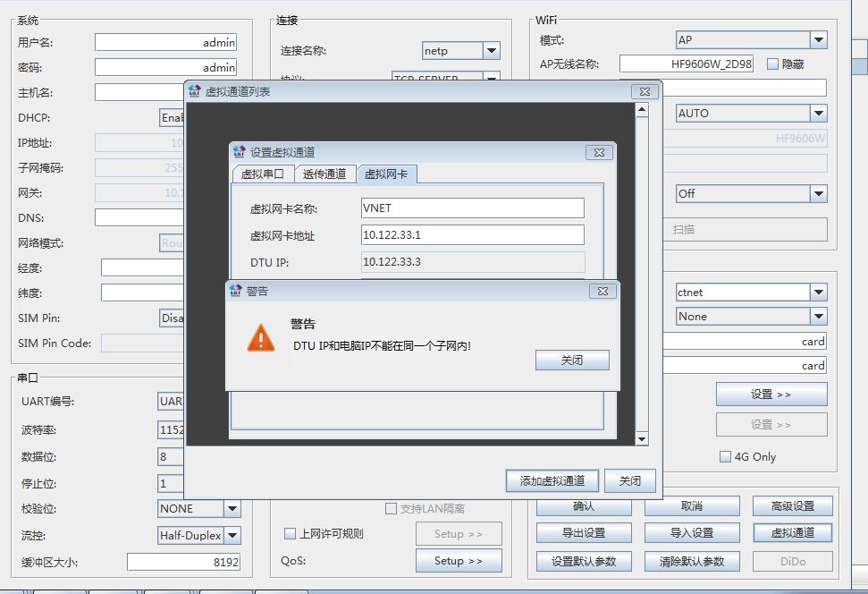868x594 pixels.
Task: Toggle the 4G Only checkbox
Action: (x=725, y=456)
